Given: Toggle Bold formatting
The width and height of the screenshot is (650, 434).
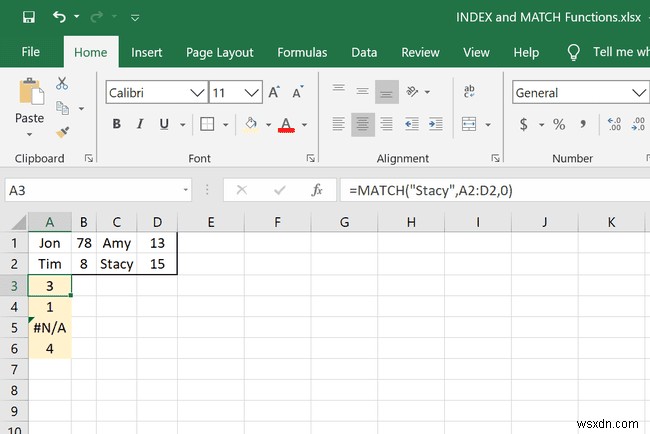Looking at the screenshot, I should tap(116, 124).
